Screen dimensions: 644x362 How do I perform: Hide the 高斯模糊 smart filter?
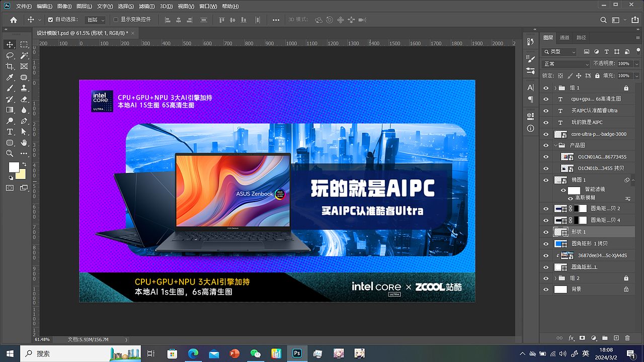click(x=571, y=198)
